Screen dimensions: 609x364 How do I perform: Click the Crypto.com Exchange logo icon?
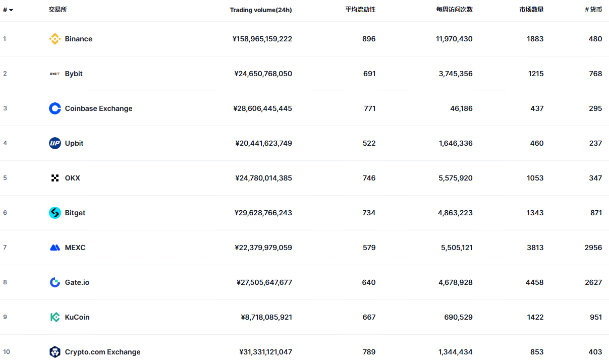54,352
